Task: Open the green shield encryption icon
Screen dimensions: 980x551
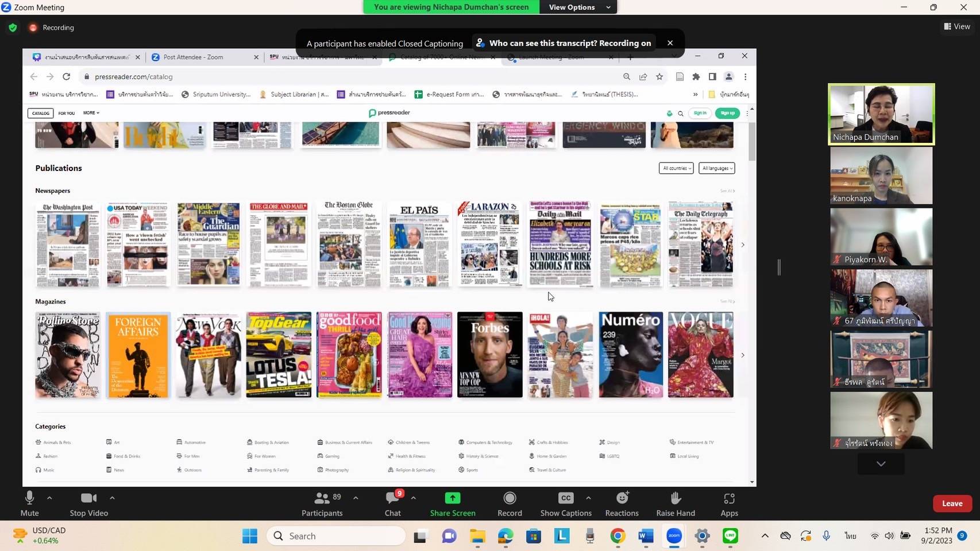Action: point(13,28)
